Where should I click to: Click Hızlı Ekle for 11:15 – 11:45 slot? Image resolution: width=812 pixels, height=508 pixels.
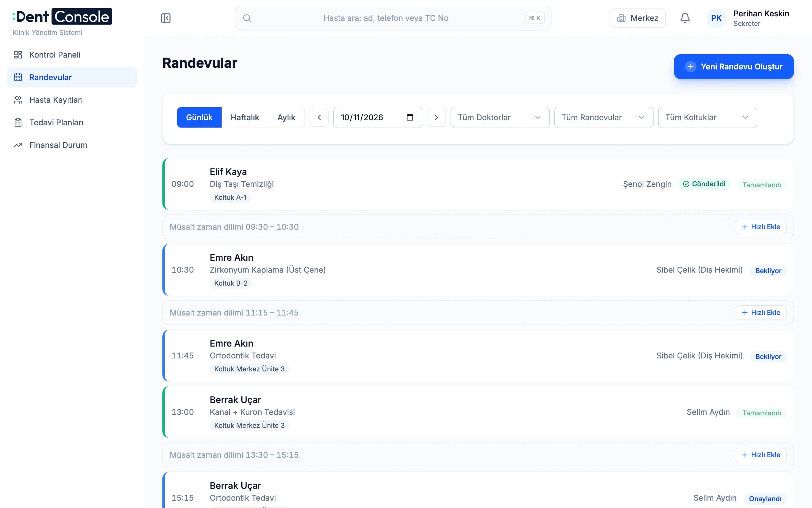tap(760, 312)
